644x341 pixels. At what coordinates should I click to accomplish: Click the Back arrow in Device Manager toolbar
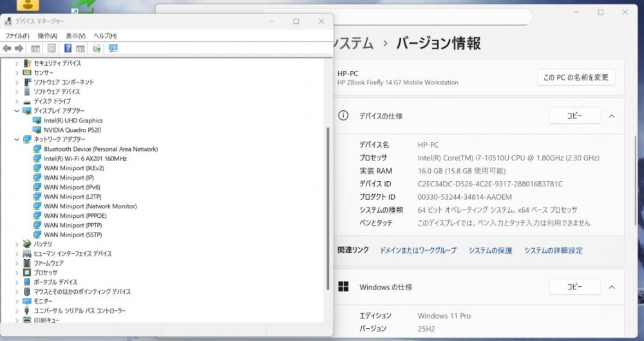tap(7, 48)
